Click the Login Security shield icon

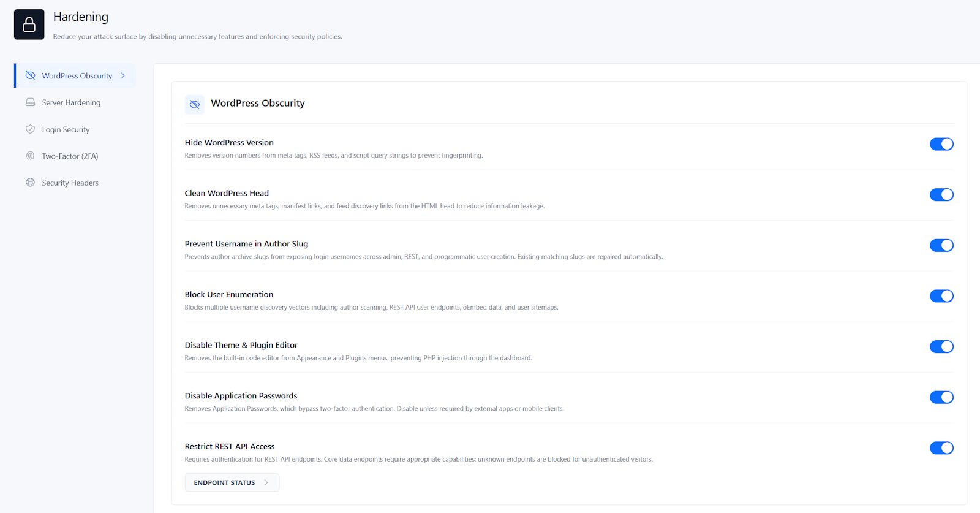(30, 129)
